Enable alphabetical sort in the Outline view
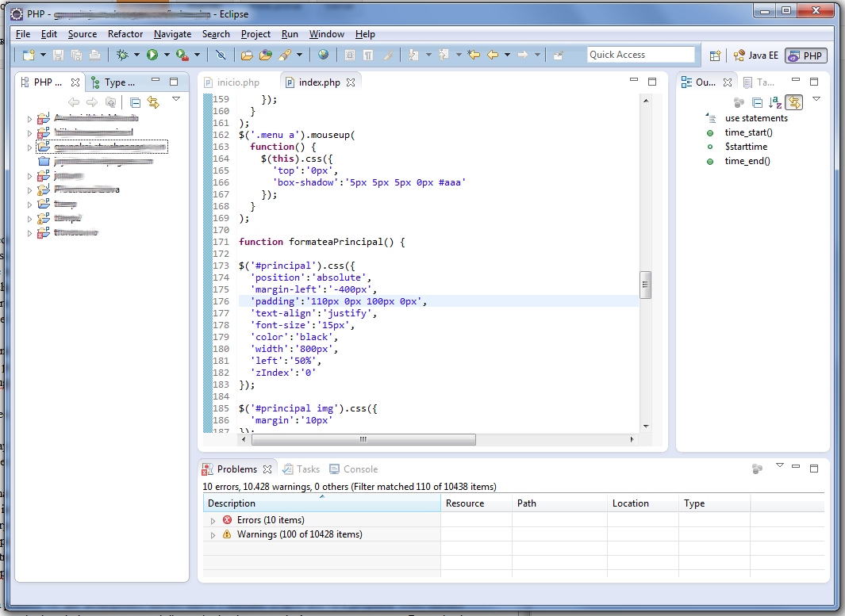 (776, 102)
